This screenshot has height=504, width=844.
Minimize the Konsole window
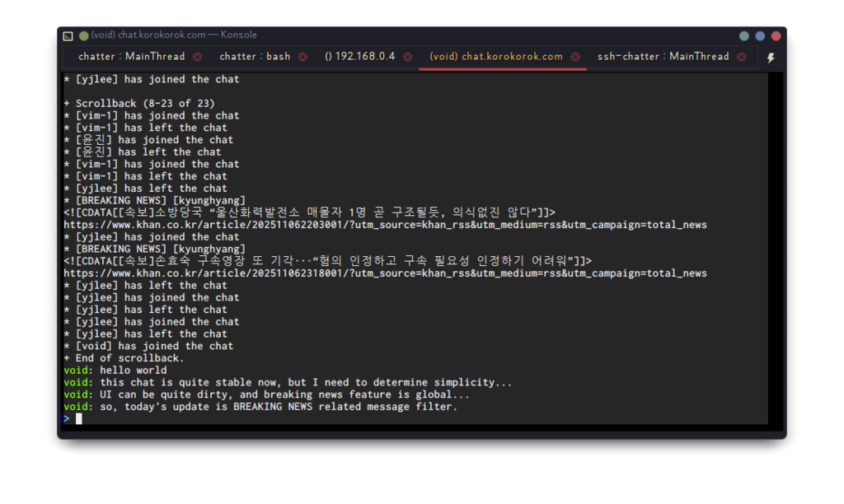(744, 35)
